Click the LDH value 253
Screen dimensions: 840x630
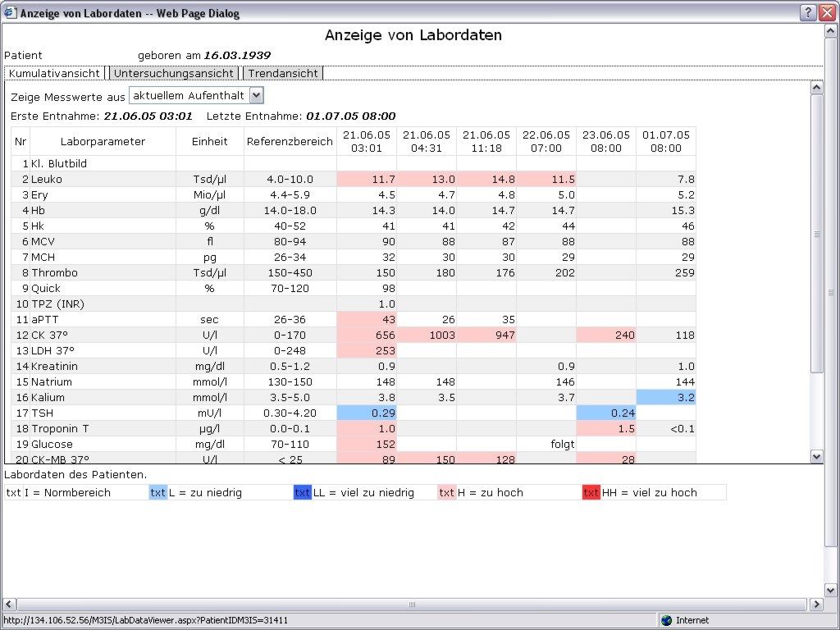(x=367, y=350)
